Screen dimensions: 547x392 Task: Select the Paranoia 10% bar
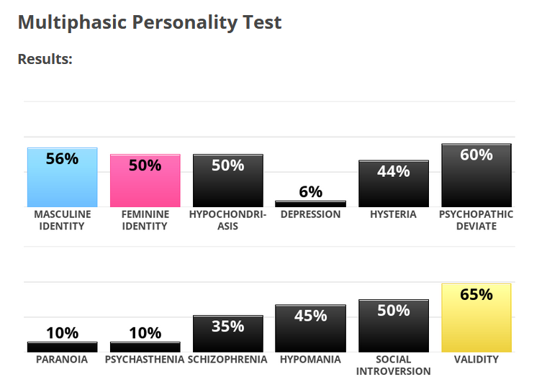(62, 347)
